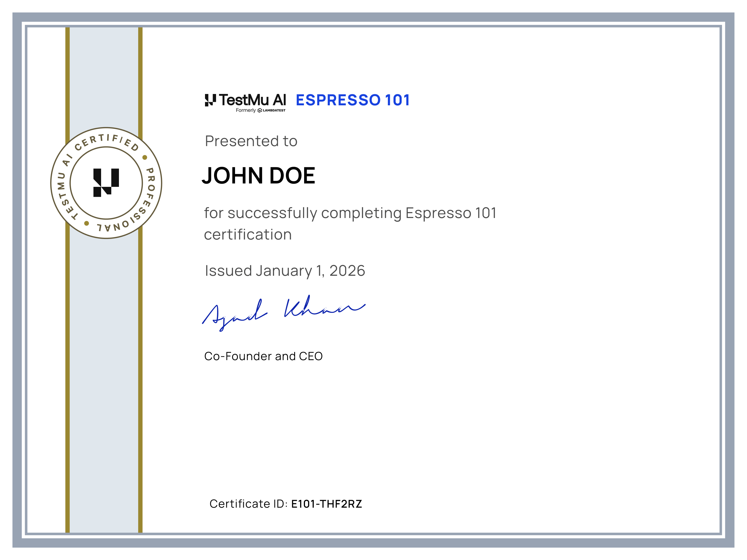The image size is (747, 560).
Task: Click the word certification below the completion text
Action: (x=247, y=234)
